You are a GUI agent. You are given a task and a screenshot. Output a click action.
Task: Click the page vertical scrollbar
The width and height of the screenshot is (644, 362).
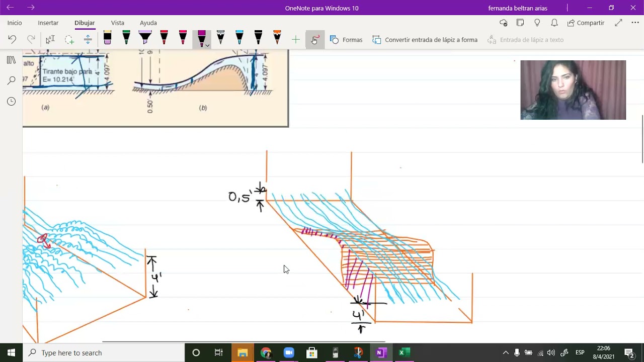tap(642, 139)
